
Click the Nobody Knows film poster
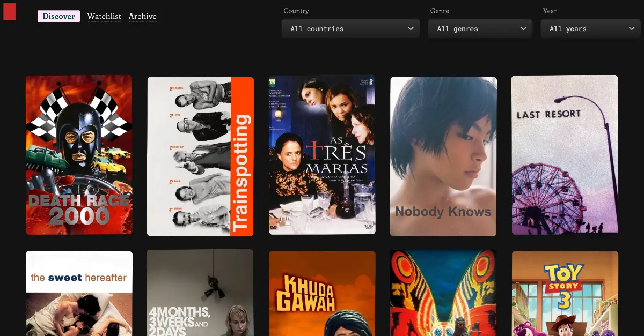point(443,156)
